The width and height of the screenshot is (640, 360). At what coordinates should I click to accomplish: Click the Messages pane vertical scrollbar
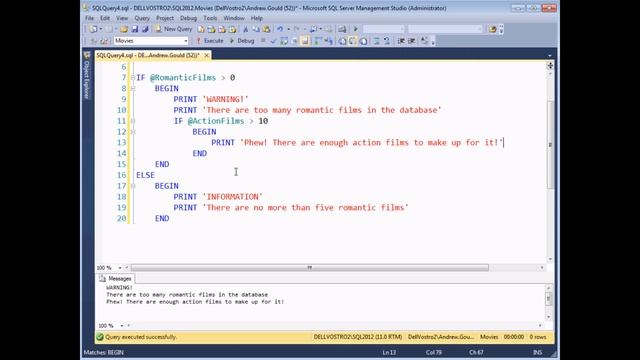(549, 302)
